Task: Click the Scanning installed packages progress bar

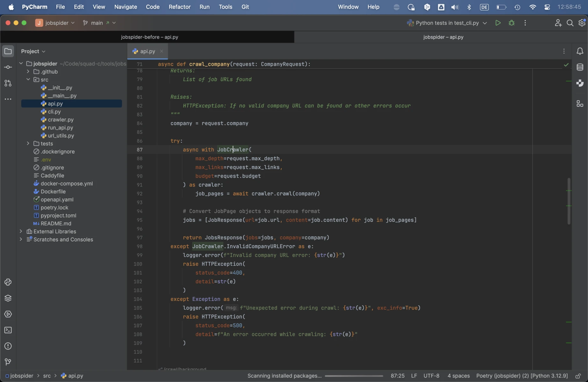Action: point(354,376)
